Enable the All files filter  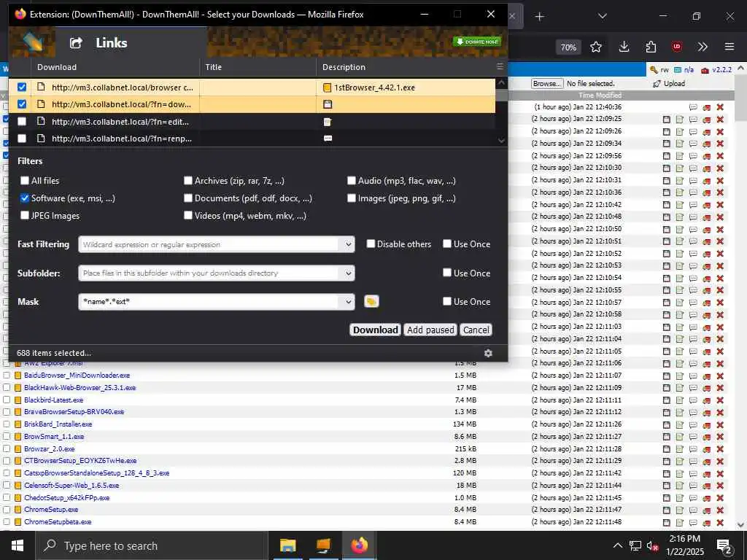[x=25, y=181]
